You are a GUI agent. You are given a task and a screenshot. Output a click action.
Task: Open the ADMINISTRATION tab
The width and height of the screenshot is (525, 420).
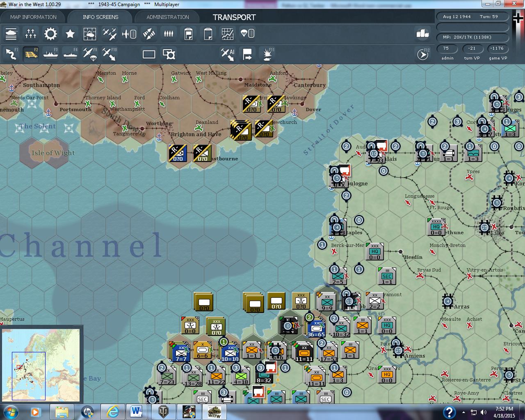coord(168,17)
